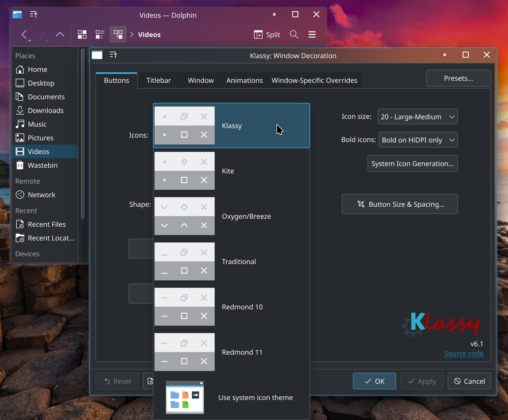The width and height of the screenshot is (508, 420).
Task: Select Klassy icon style option
Action: click(231, 126)
